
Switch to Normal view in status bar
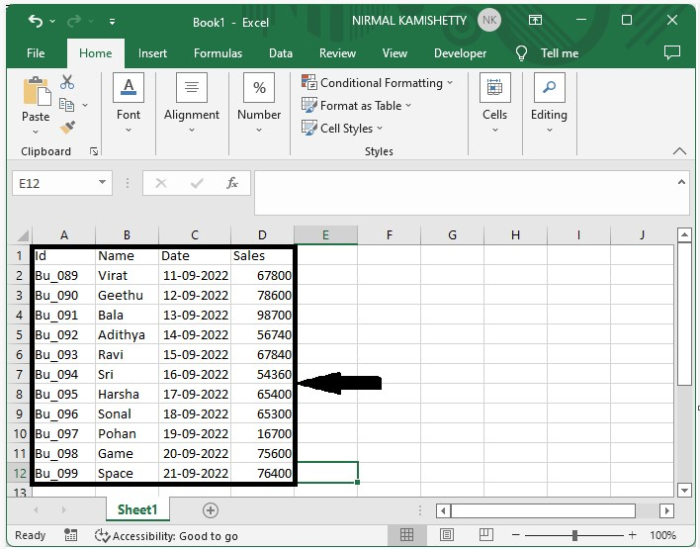point(407,535)
